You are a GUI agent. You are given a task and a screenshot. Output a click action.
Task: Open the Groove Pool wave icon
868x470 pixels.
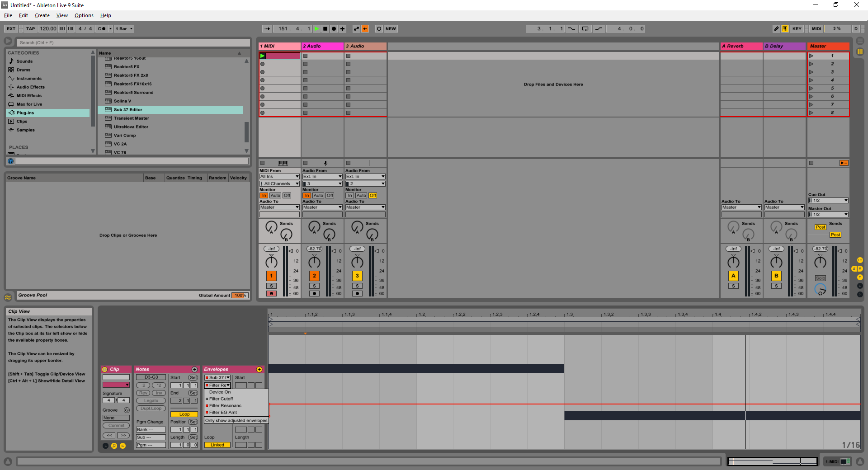click(8, 297)
